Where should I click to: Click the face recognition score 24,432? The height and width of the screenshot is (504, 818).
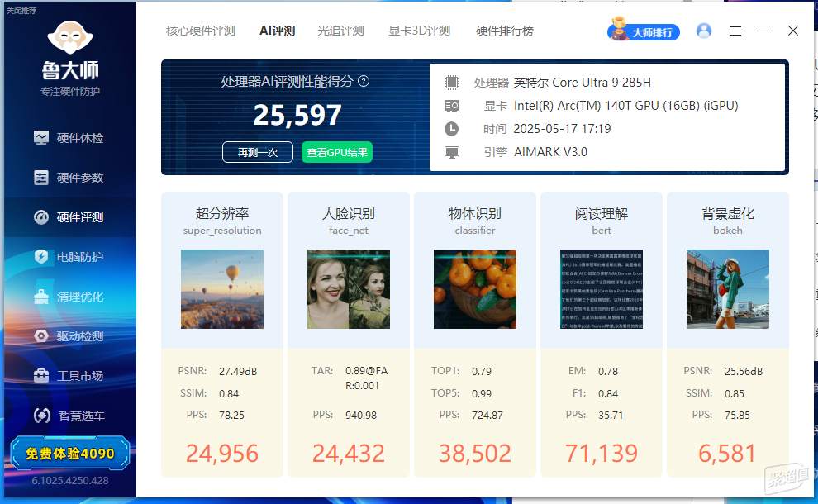point(349,454)
